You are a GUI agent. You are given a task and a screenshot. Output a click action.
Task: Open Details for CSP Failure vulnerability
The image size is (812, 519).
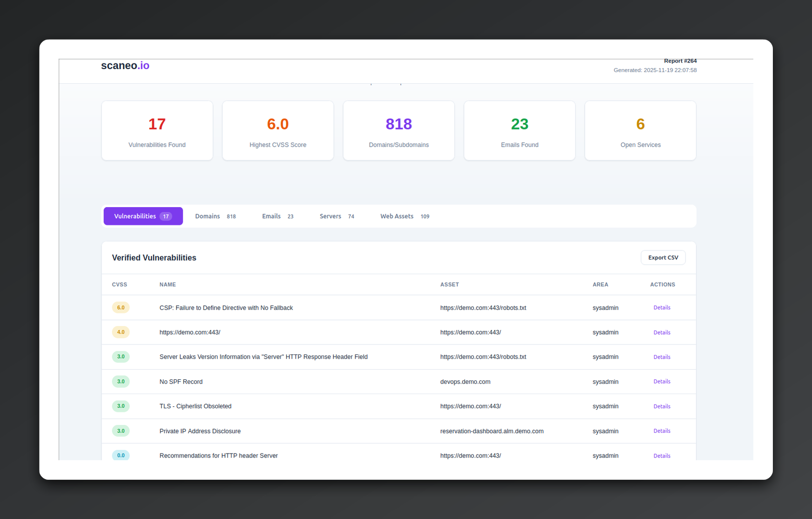coord(662,308)
